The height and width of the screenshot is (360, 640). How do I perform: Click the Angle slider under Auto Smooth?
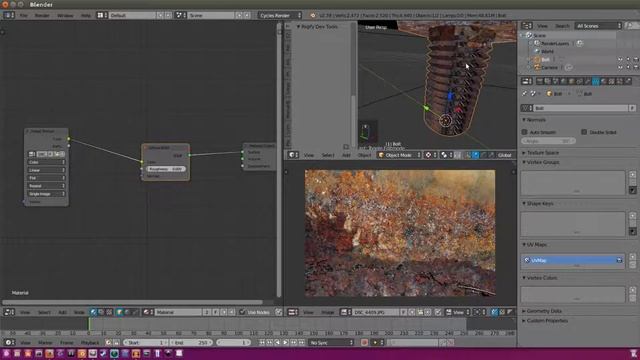[548, 141]
